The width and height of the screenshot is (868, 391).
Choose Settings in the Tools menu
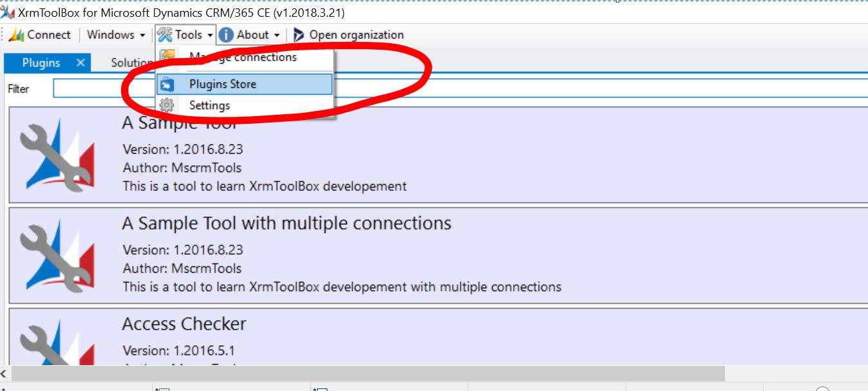(209, 105)
